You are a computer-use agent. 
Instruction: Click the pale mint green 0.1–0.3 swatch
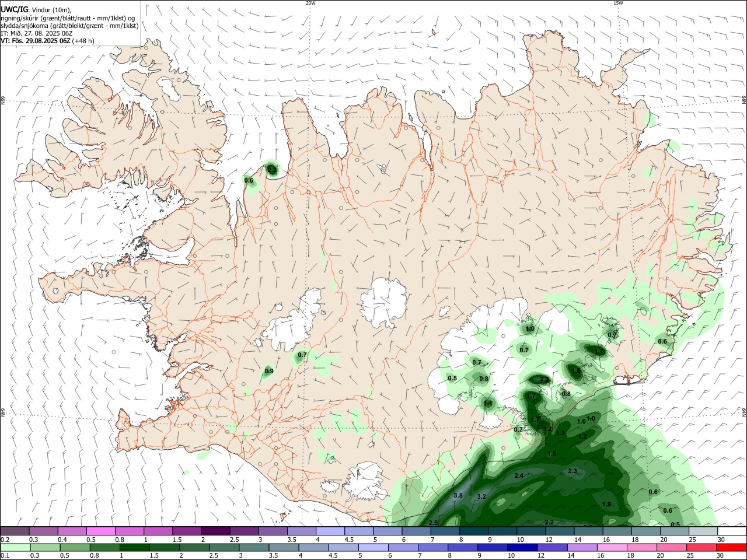coord(15,548)
